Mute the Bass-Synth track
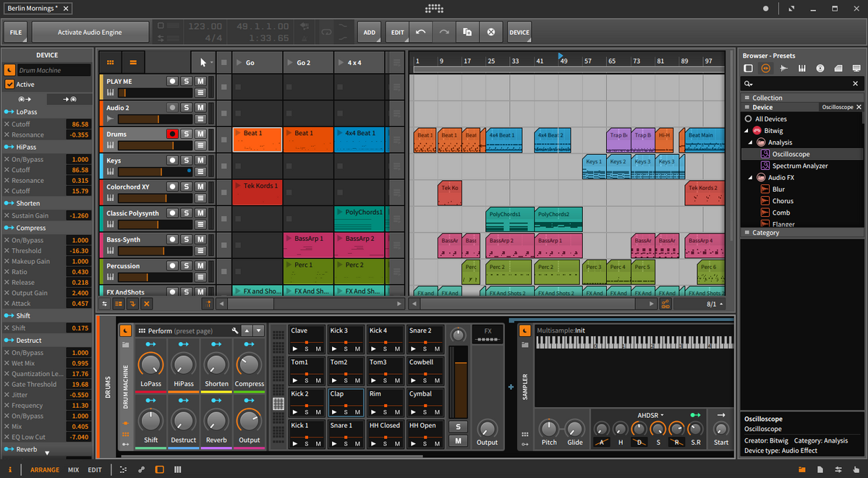This screenshot has height=478, width=868. tap(200, 239)
